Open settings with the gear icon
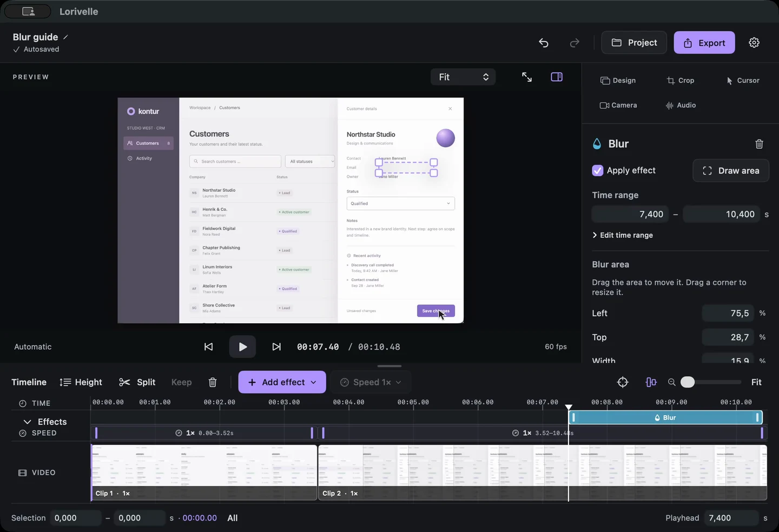Image resolution: width=779 pixels, height=532 pixels. pyautogui.click(x=754, y=43)
